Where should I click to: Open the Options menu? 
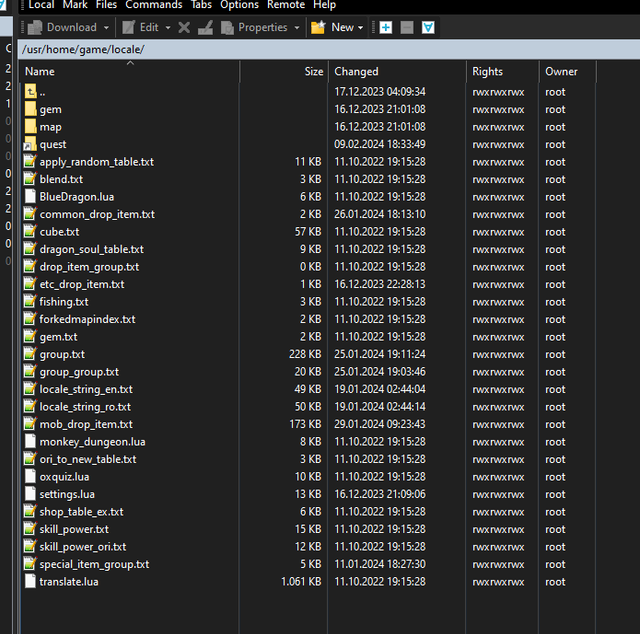239,5
